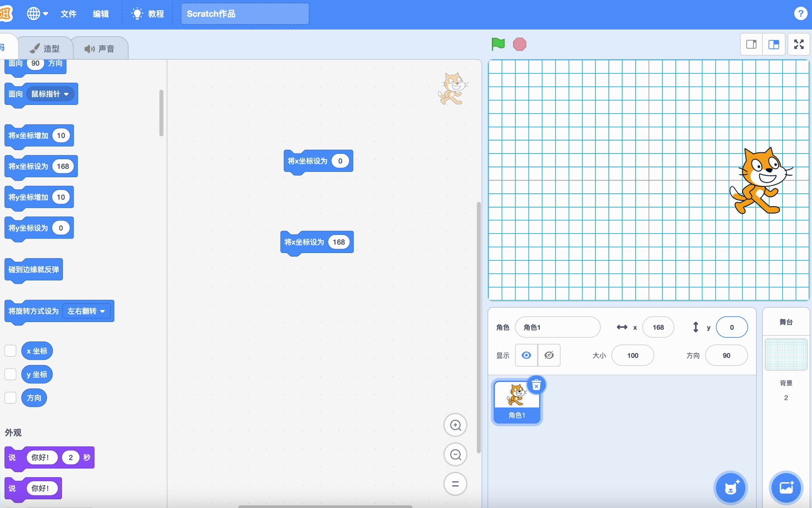This screenshot has height=508, width=812.
Task: Zoom in on the code workspace
Action: 455,425
